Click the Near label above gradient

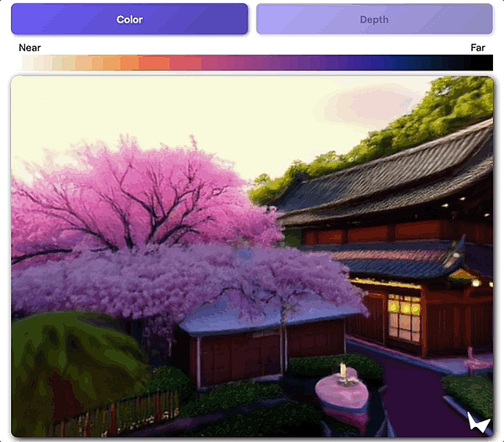29,48
